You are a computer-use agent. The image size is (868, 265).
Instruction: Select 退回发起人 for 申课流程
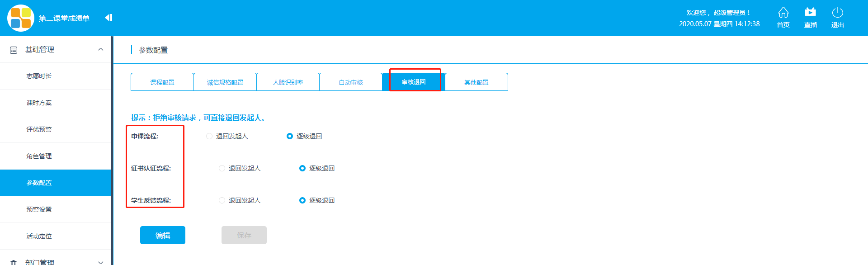(209, 136)
